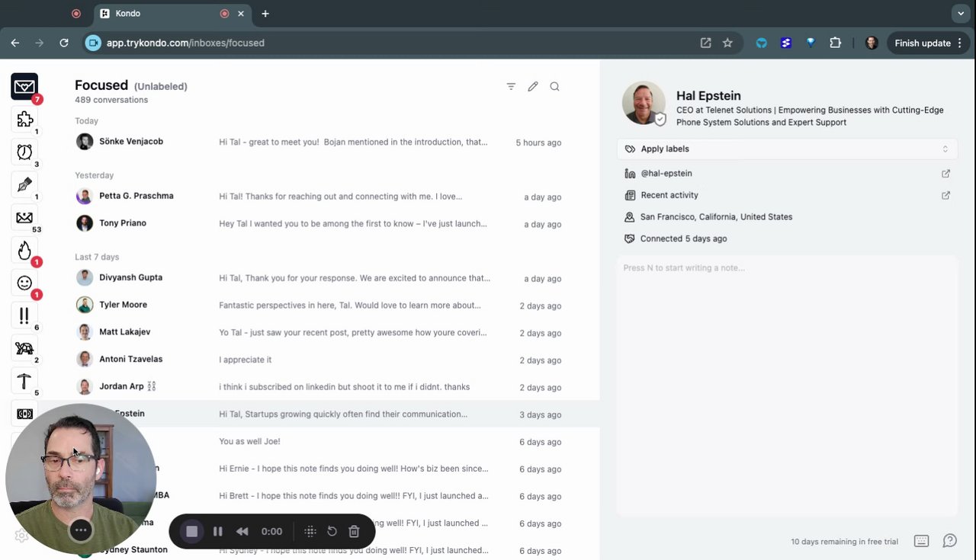This screenshot has height=560, width=976.
Task: Click the teal round extension icon
Action: click(762, 43)
